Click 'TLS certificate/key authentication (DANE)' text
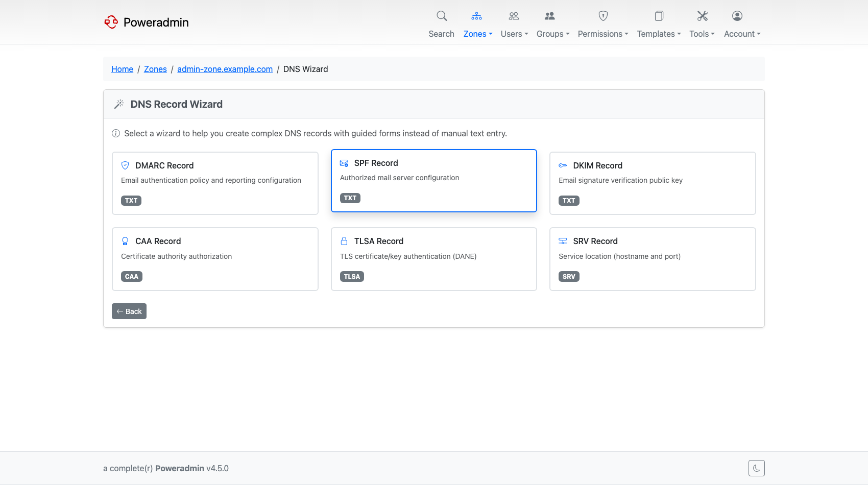868x485 pixels. pyautogui.click(x=408, y=256)
